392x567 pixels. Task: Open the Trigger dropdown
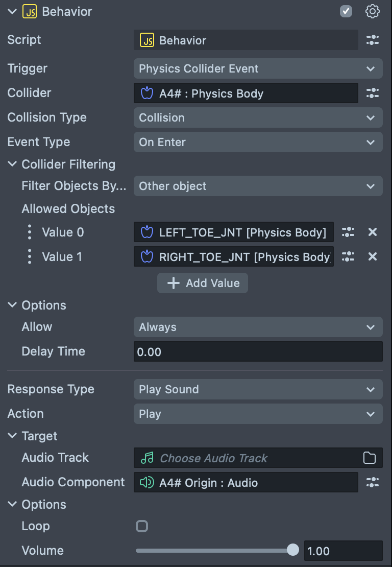258,68
